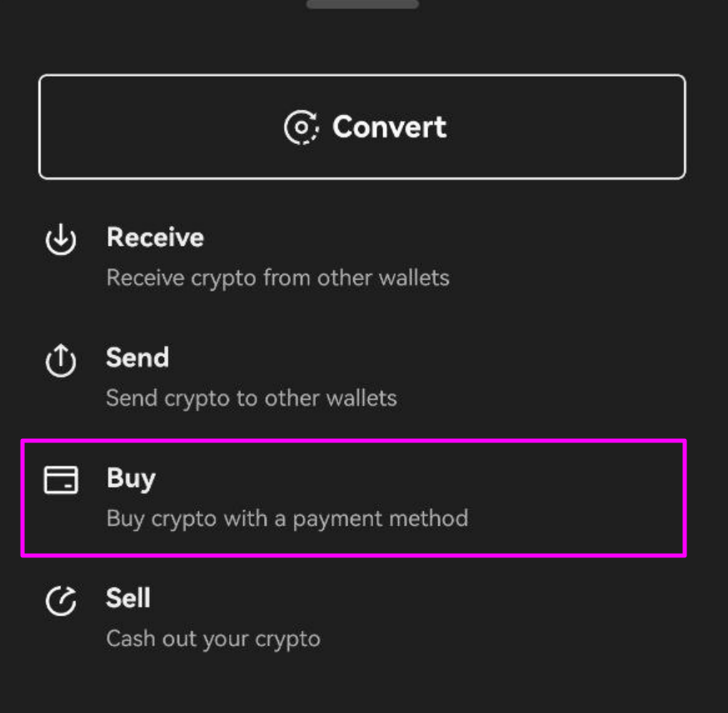Viewport: 728px width, 713px height.
Task: Open the highlighted Buy row
Action: pyautogui.click(x=354, y=498)
